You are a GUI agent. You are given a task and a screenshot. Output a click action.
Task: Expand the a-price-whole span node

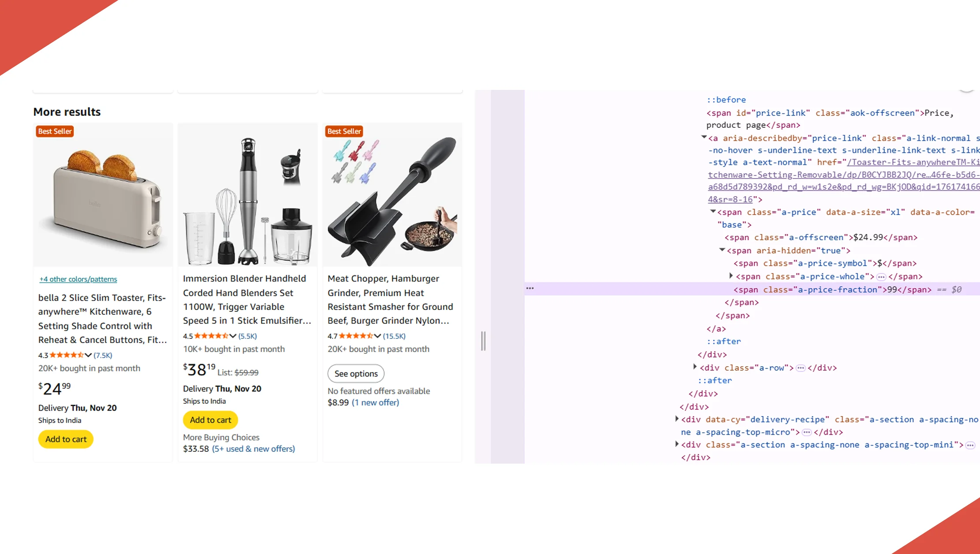(x=731, y=276)
